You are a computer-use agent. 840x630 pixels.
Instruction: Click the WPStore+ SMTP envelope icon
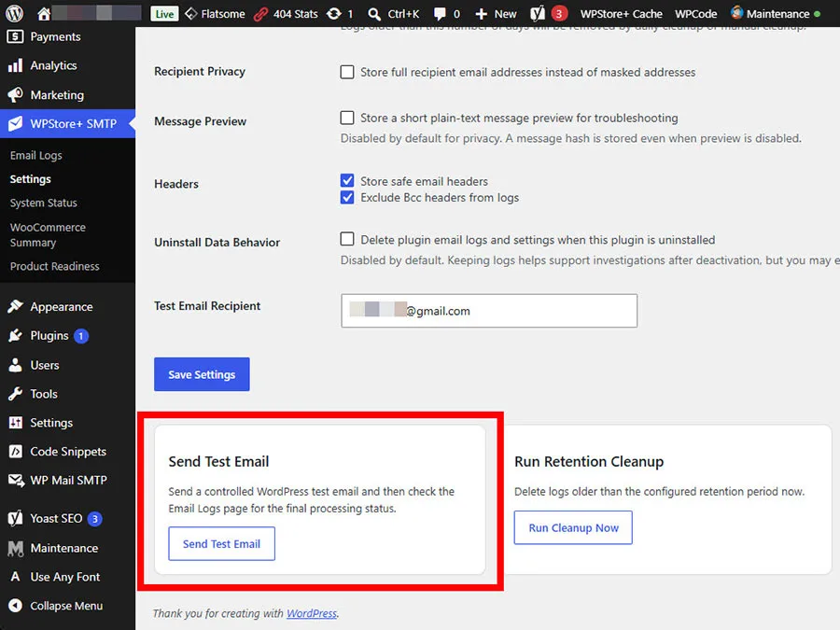coord(16,123)
